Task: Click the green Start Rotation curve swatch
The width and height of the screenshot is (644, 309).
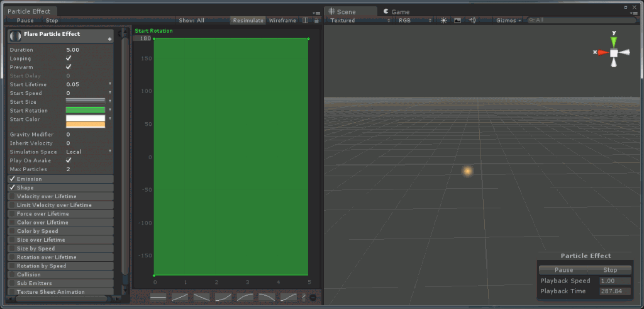Action: click(86, 110)
